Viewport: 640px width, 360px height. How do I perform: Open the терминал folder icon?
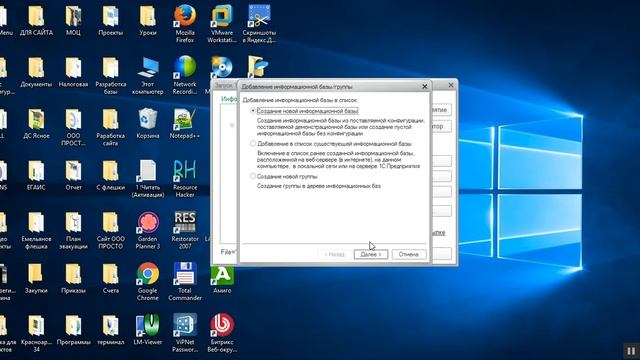[x=111, y=326]
